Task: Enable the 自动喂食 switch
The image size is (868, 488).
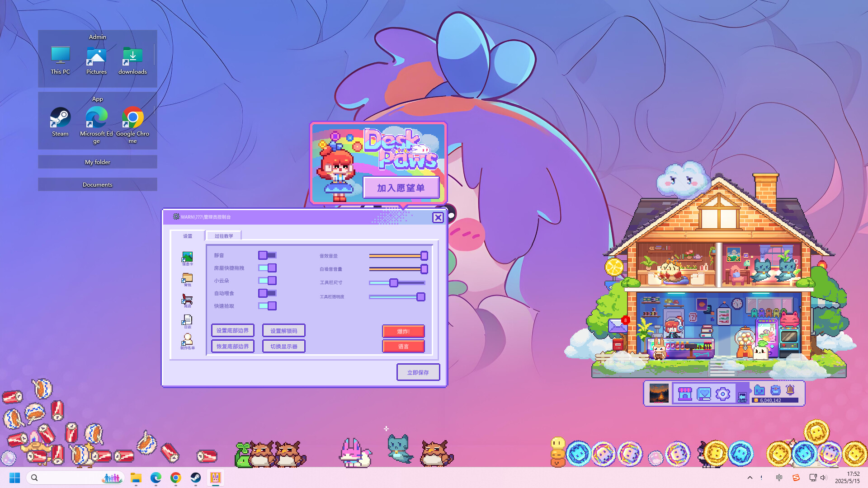Action: (267, 293)
